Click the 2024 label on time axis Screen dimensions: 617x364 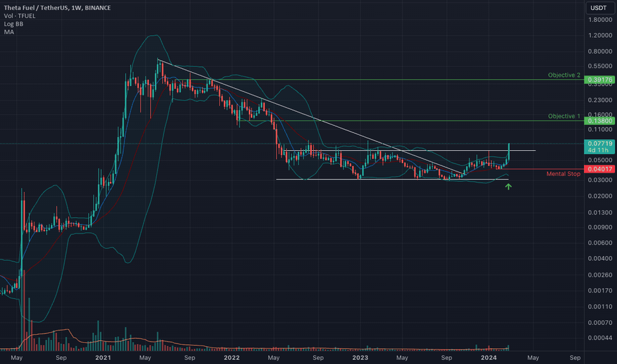pyautogui.click(x=489, y=357)
